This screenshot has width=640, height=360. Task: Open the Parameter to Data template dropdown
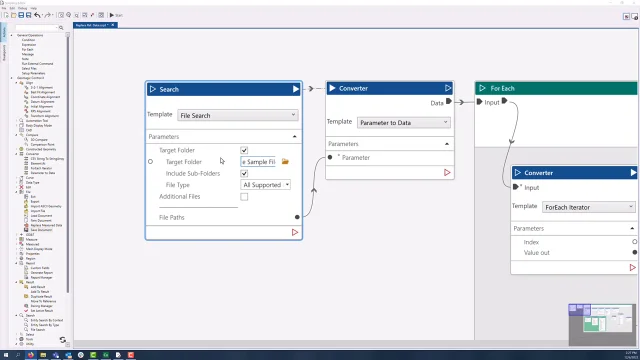(403, 122)
